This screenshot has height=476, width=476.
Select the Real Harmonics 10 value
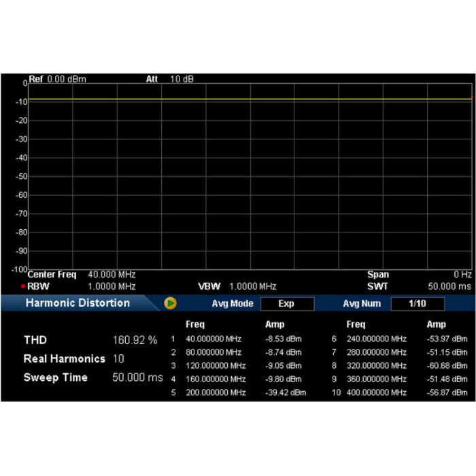(x=118, y=358)
